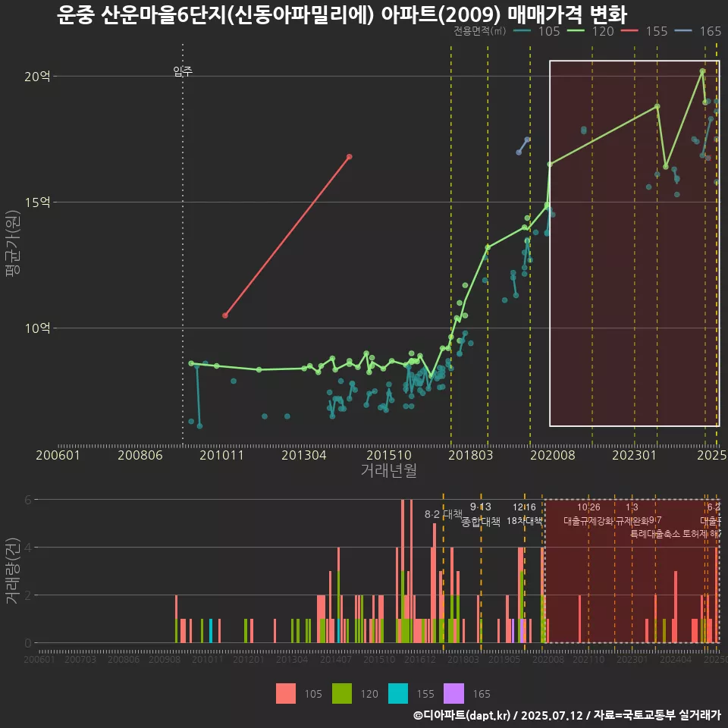This screenshot has height=728, width=728.
Task: Click '201201' on the volume chart x-axis
Action: 249,659
